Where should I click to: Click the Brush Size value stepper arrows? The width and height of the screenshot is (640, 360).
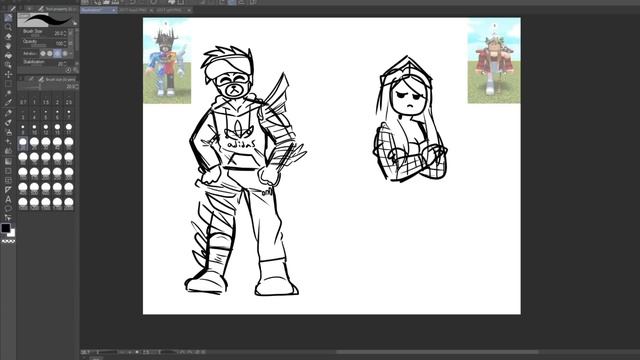click(x=65, y=33)
